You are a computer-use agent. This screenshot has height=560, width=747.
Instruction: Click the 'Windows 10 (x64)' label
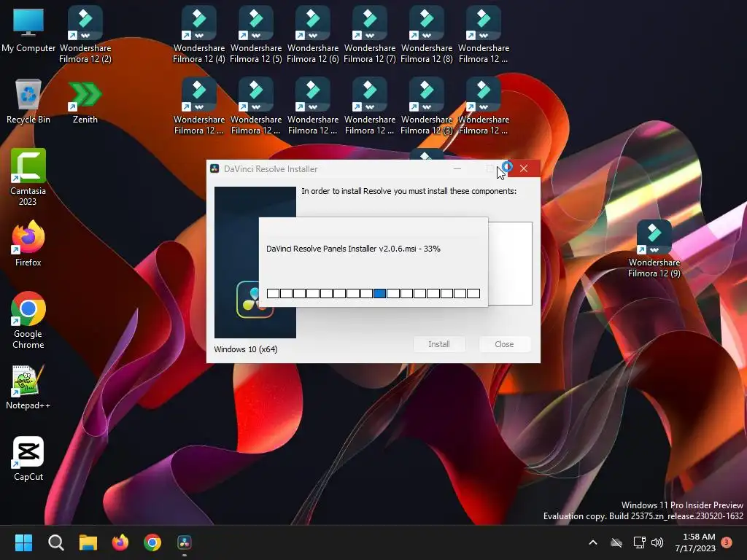[245, 349]
